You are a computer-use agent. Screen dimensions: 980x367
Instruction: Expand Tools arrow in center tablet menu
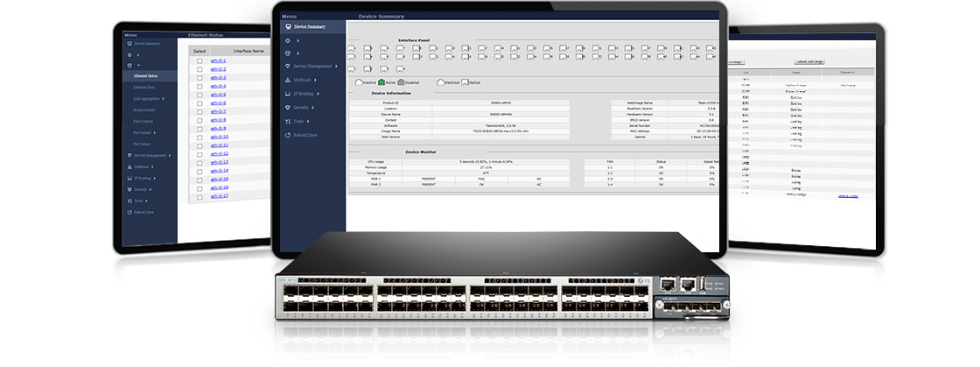point(310,121)
